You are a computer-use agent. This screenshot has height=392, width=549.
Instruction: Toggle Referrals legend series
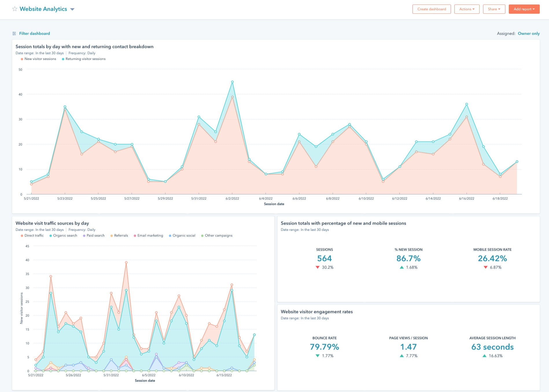(119, 236)
